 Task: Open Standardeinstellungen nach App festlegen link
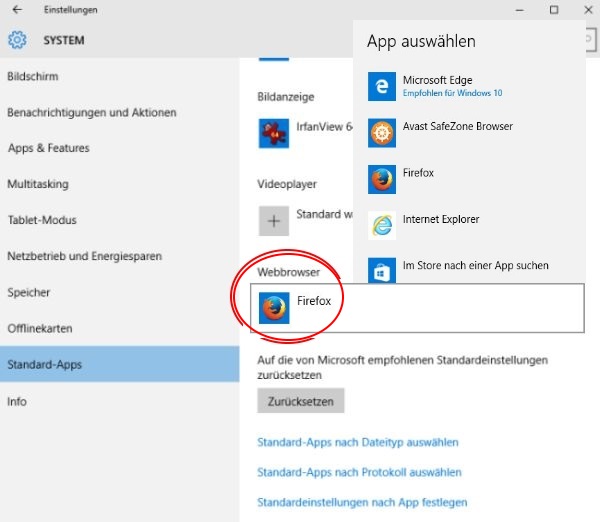coord(362,502)
